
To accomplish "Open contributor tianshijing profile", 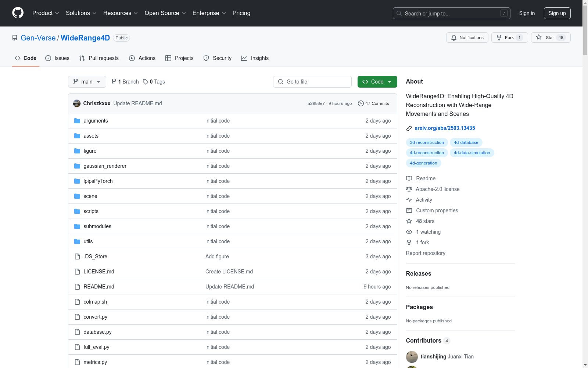I will pyautogui.click(x=433, y=357).
